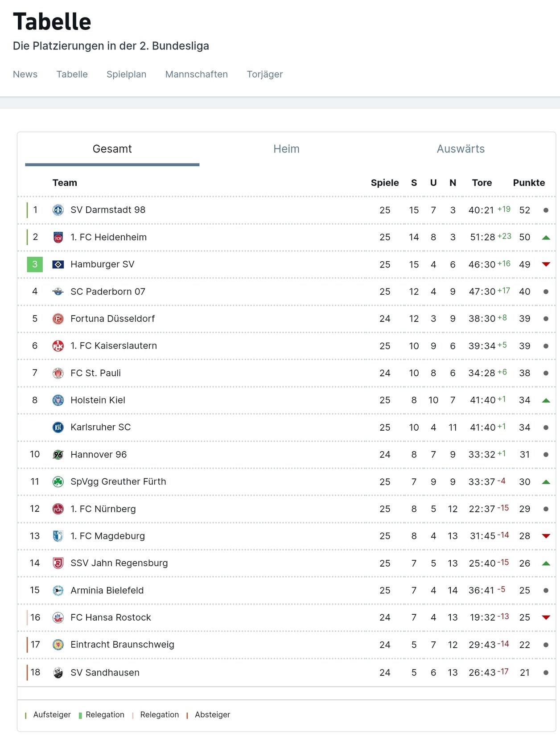Open the FC St. Pauli team link
560x736 pixels.
(x=95, y=373)
